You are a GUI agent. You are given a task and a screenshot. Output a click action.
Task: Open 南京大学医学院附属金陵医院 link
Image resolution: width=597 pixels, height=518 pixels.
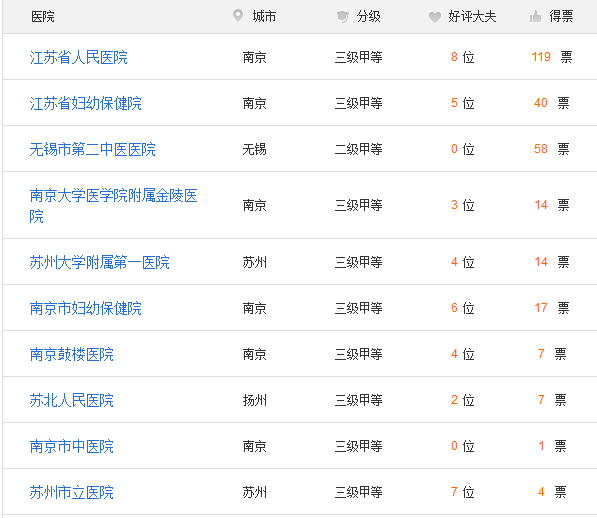coord(113,206)
